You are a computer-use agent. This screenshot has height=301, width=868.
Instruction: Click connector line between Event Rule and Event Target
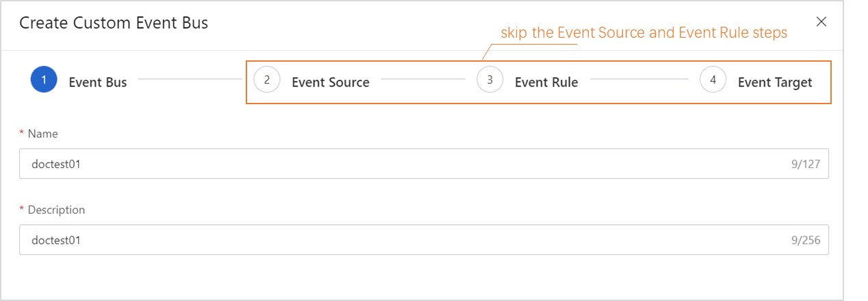(x=639, y=80)
